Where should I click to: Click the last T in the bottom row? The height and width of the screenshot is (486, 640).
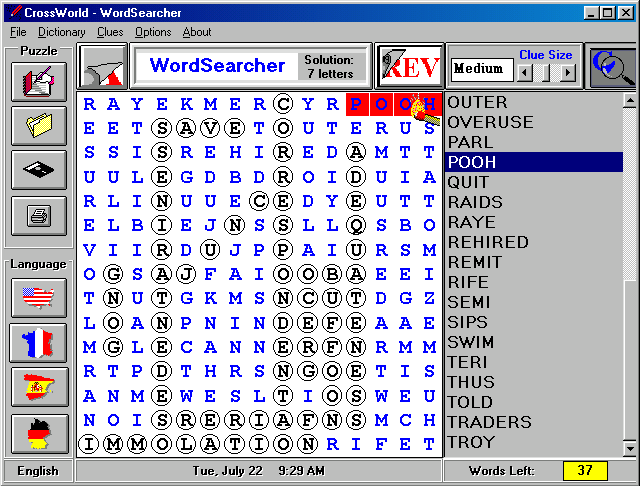pyautogui.click(x=429, y=444)
